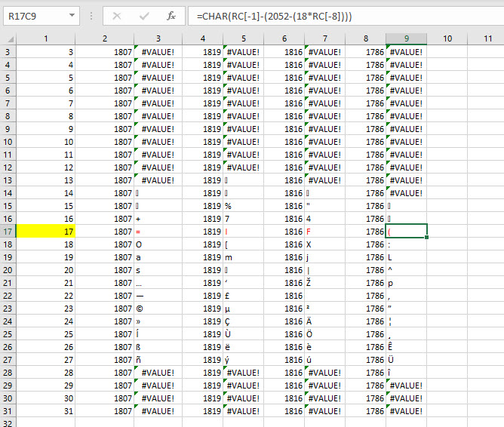Select column header 2
504x427 pixels.
[104, 39]
